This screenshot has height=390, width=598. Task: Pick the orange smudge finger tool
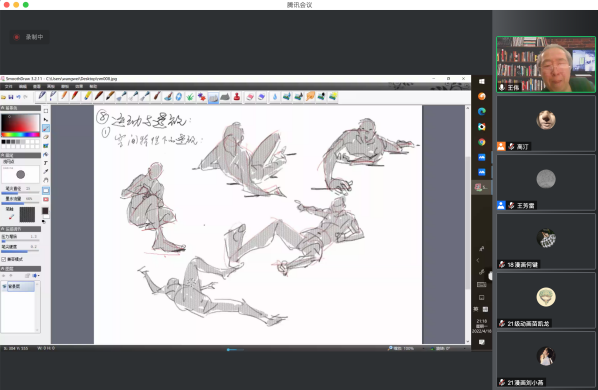310,97
